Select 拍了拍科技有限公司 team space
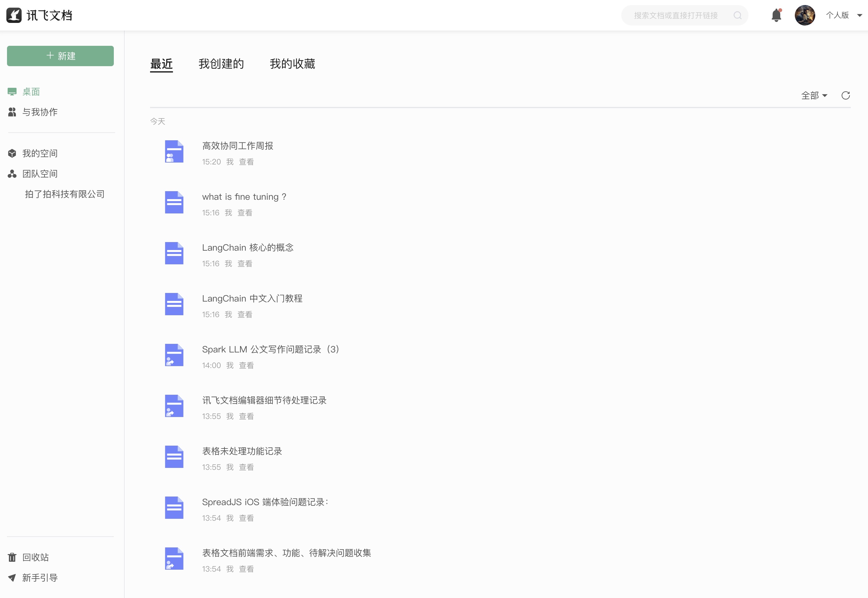 pos(65,194)
